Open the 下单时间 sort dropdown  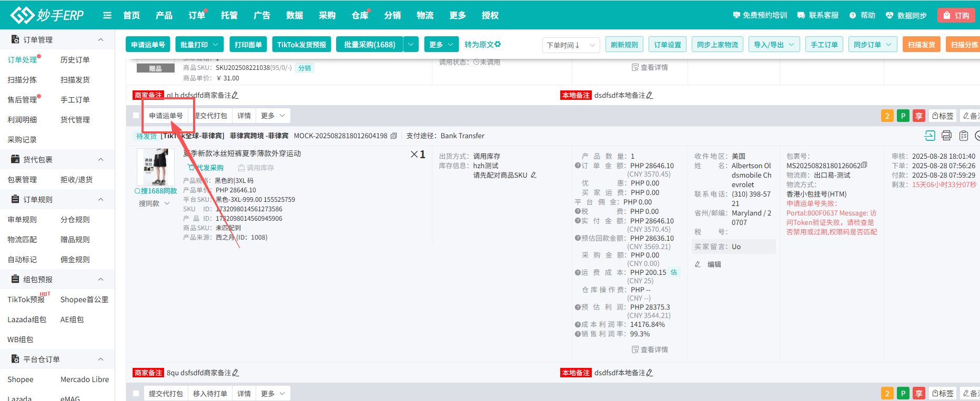[570, 45]
